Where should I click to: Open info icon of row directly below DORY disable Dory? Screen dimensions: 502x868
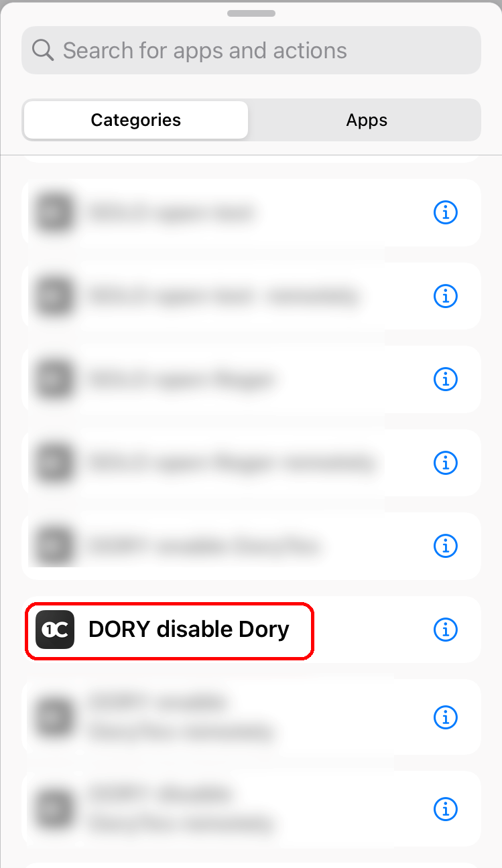tap(445, 717)
